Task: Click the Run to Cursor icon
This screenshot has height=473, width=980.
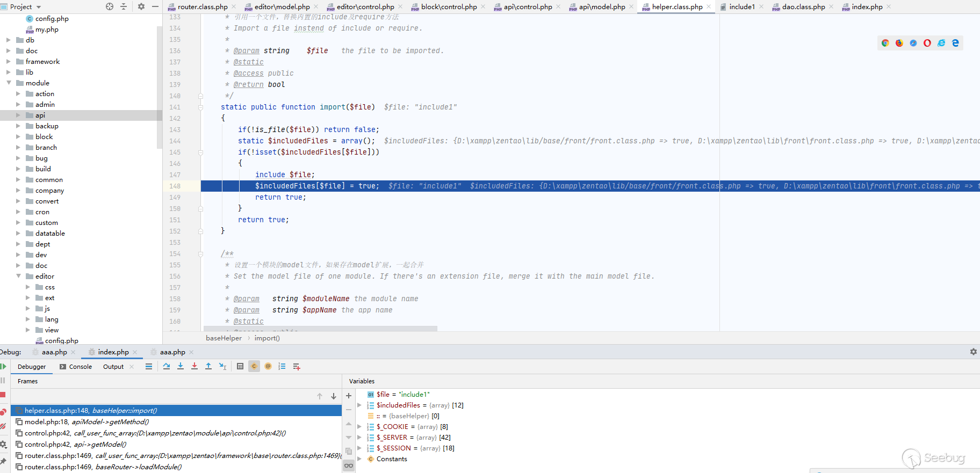Action: coord(222,366)
